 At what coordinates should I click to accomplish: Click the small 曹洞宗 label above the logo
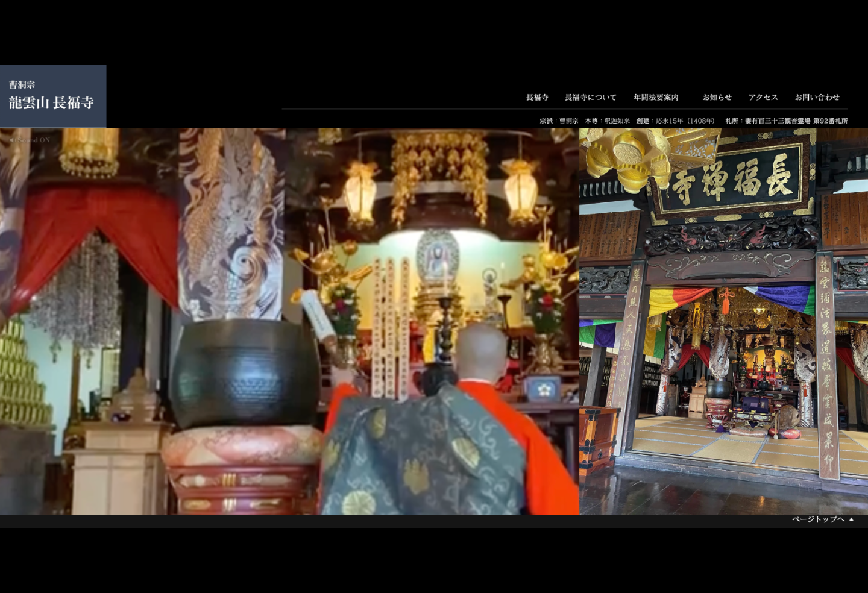point(22,85)
